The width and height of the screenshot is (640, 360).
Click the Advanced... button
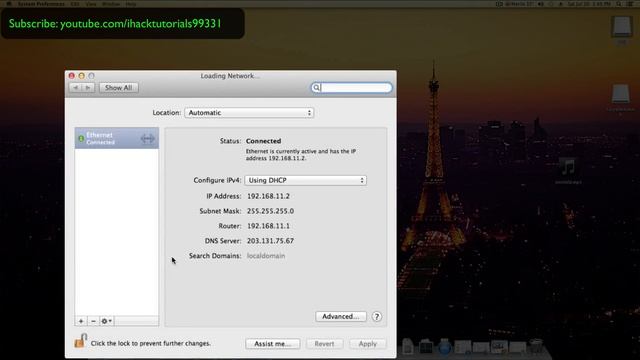click(x=340, y=316)
